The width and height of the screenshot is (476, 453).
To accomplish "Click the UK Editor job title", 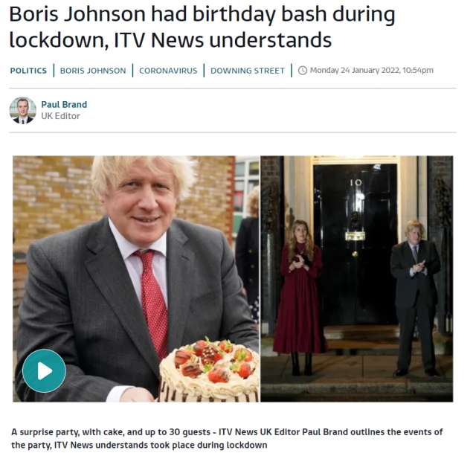I will pyautogui.click(x=60, y=116).
